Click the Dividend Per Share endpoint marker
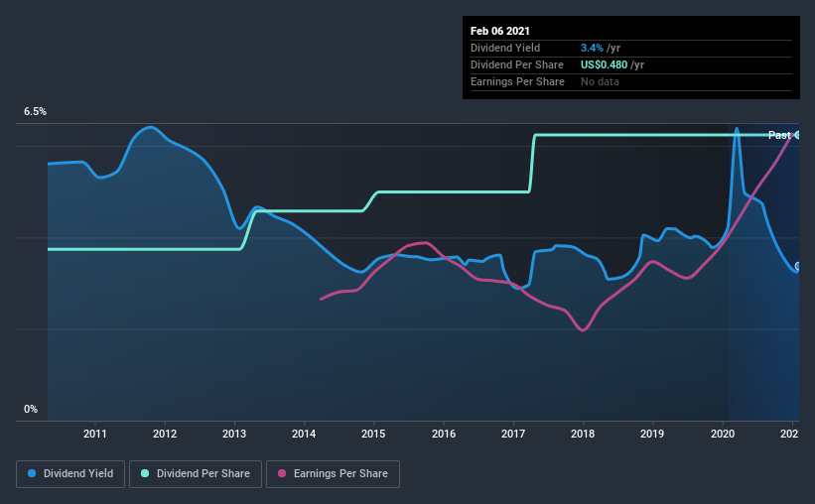This screenshot has width=815, height=504. pyautogui.click(x=797, y=135)
